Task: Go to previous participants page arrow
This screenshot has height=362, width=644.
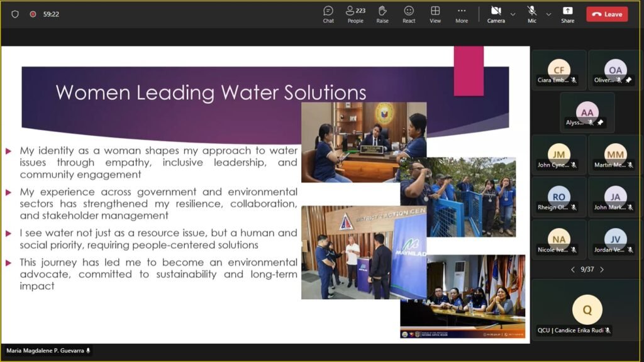Action: point(572,270)
